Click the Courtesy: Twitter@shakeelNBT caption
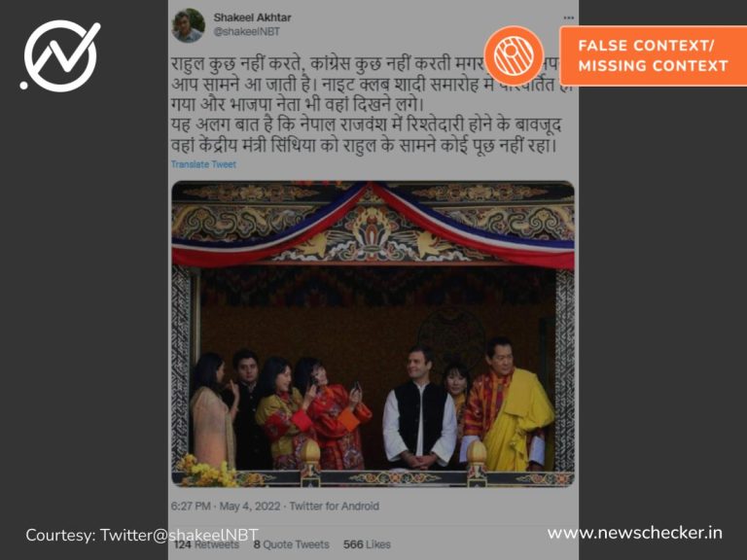 click(x=142, y=536)
